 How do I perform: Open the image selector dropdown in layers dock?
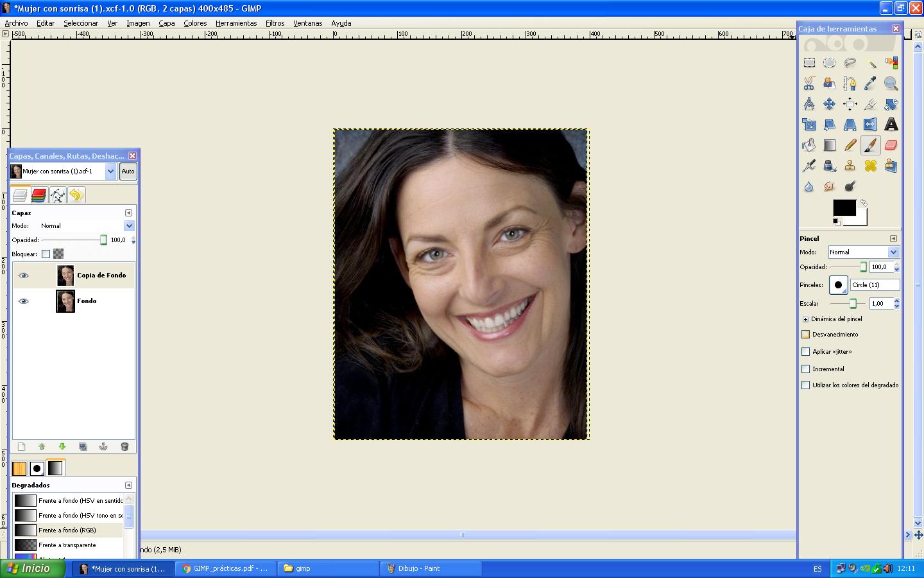pos(110,171)
